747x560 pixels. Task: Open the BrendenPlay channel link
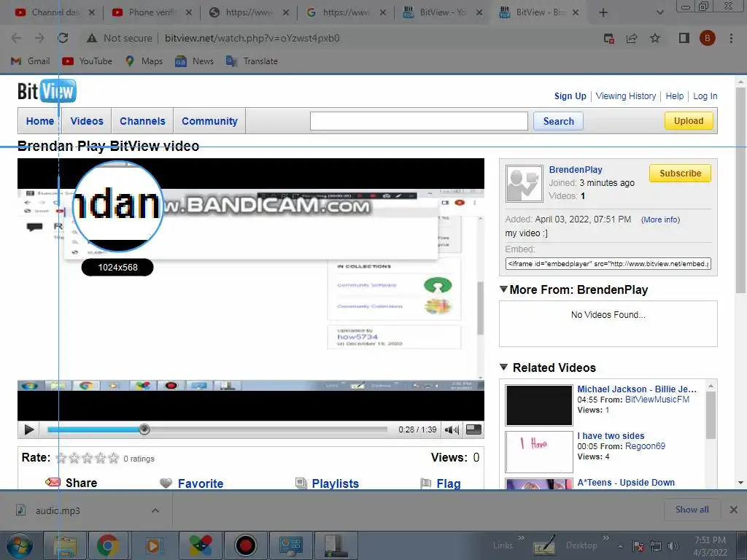tap(576, 169)
